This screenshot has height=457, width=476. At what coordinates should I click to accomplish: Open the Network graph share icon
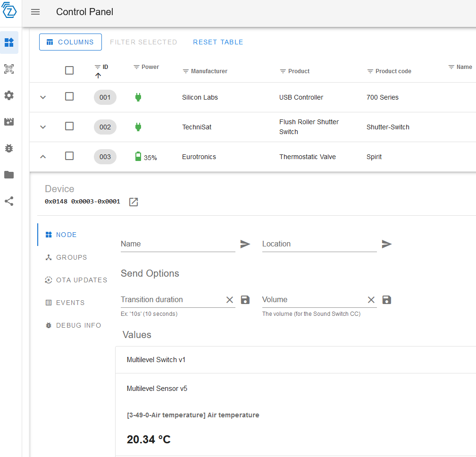point(9,201)
